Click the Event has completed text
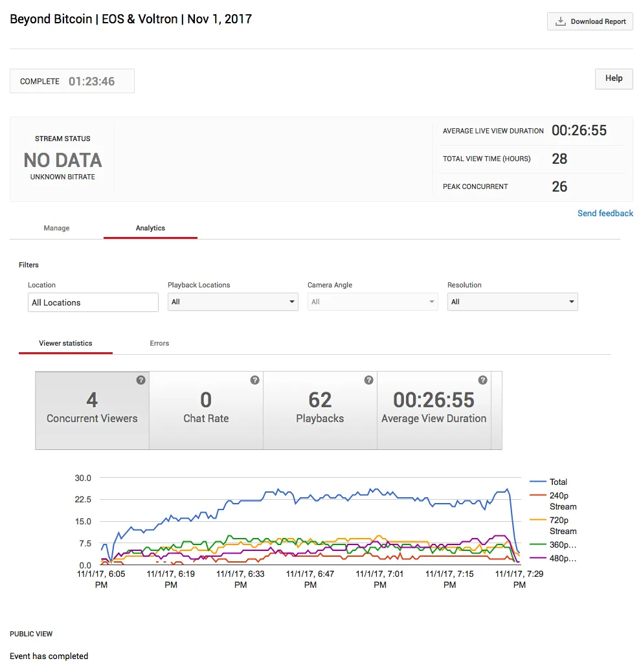Viewport: 641px width, 672px height. [49, 656]
